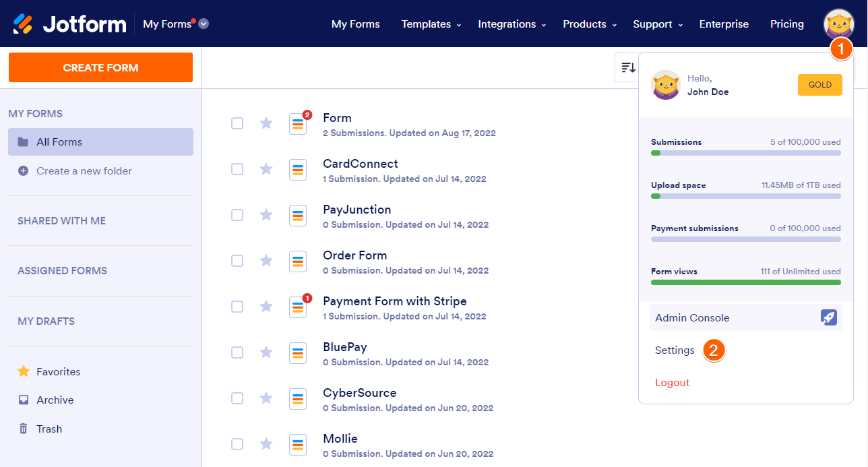Check the Mollie checkbox

[237, 444]
